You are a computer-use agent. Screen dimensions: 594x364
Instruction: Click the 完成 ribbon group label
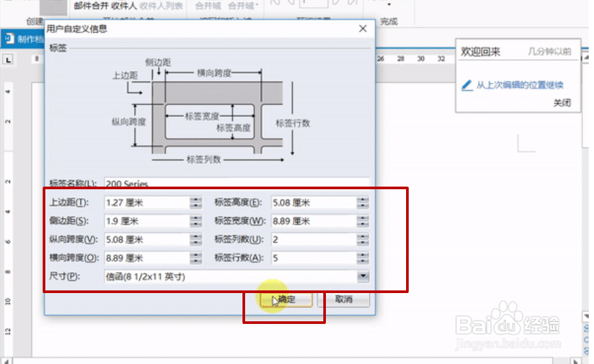(x=389, y=22)
